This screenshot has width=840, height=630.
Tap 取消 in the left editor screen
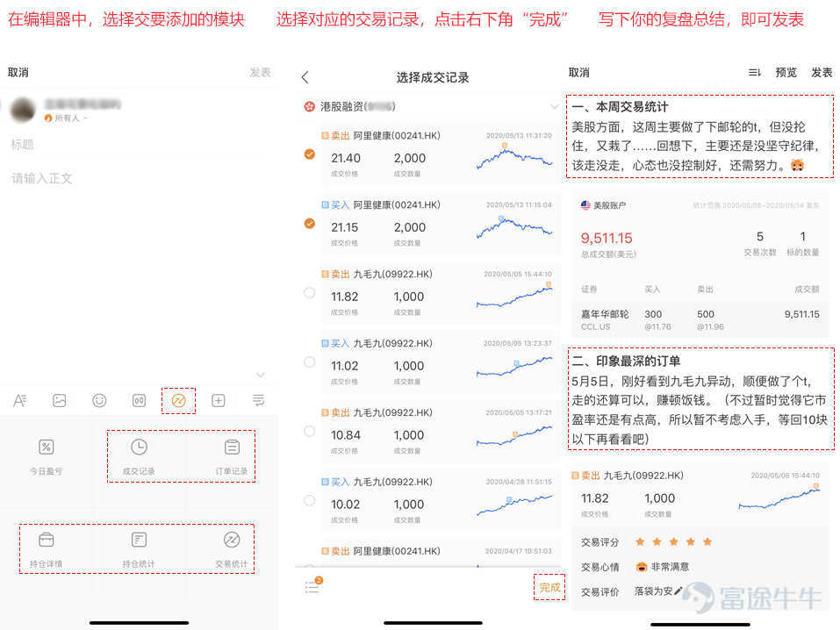point(18,72)
